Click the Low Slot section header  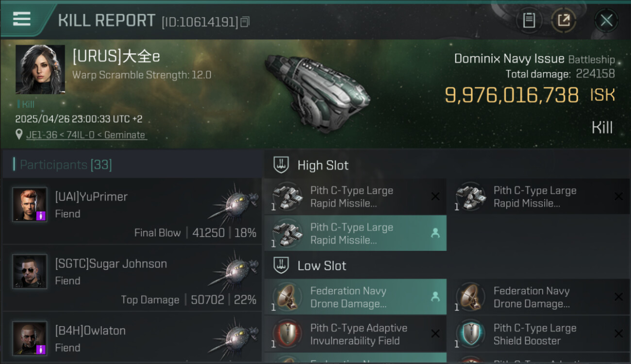pos(322,266)
